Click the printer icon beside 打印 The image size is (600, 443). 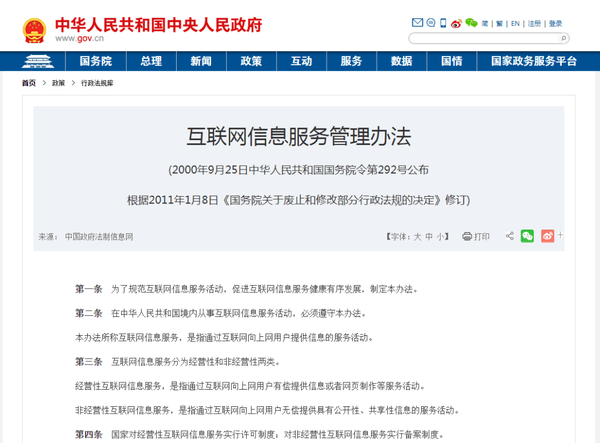[x=467, y=236]
